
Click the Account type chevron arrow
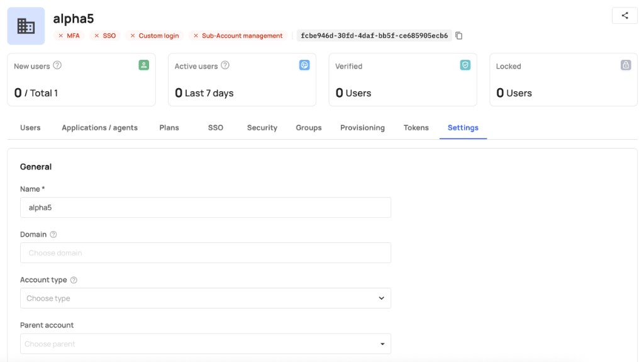pyautogui.click(x=382, y=298)
